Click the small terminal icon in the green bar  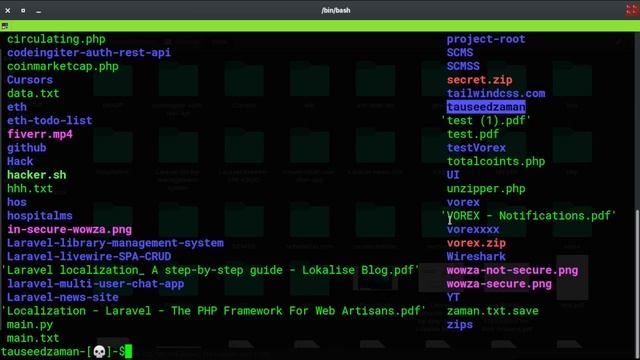pyautogui.click(x=5, y=26)
